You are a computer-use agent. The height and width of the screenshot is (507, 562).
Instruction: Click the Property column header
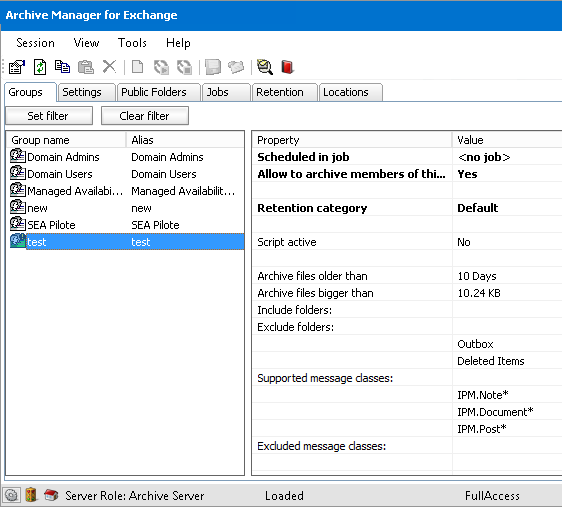coord(352,140)
